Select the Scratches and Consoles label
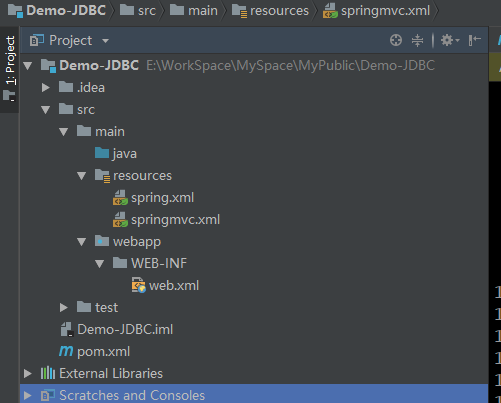This screenshot has height=403, width=501. [132, 395]
